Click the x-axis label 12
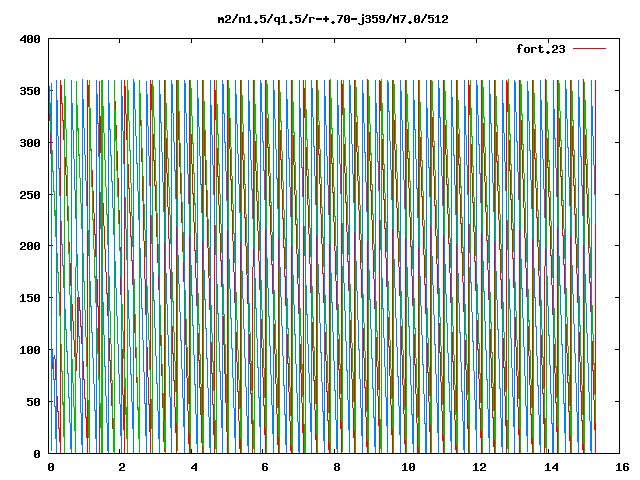This screenshot has width=640, height=480. point(479,467)
